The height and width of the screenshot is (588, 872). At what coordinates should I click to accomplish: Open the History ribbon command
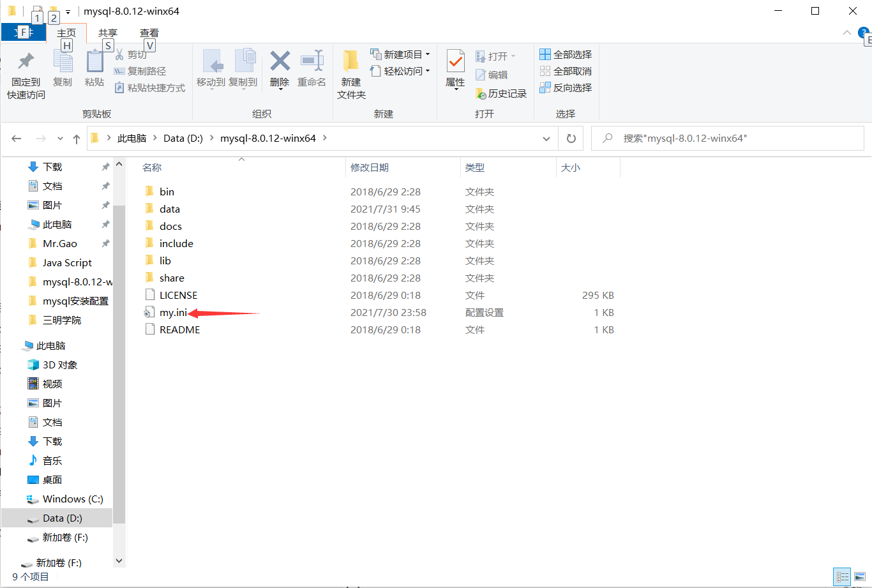pos(501,94)
